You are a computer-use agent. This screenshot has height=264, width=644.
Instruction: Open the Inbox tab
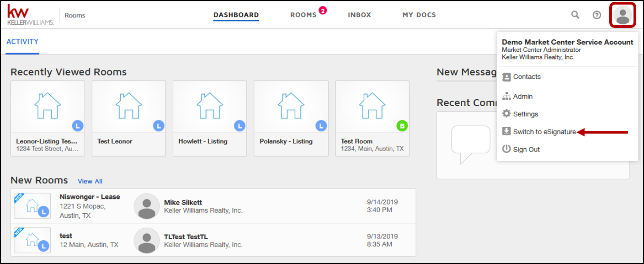[x=359, y=15]
